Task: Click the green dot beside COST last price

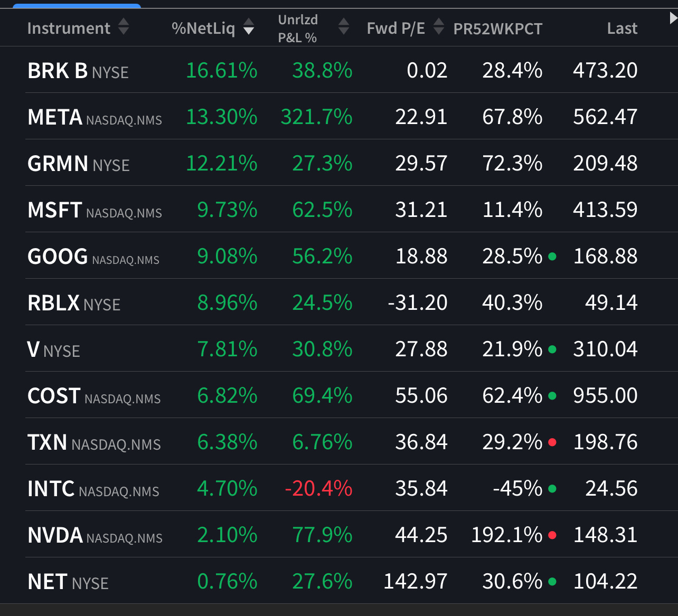Action: coord(552,396)
